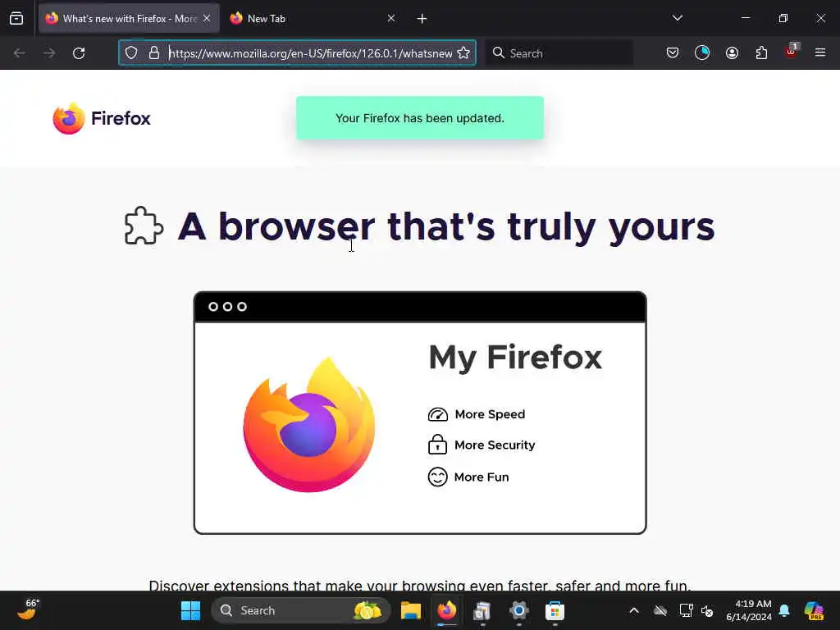Screen dimensions: 840x630
Task: Open Firefox account menu
Action: pyautogui.click(x=732, y=52)
